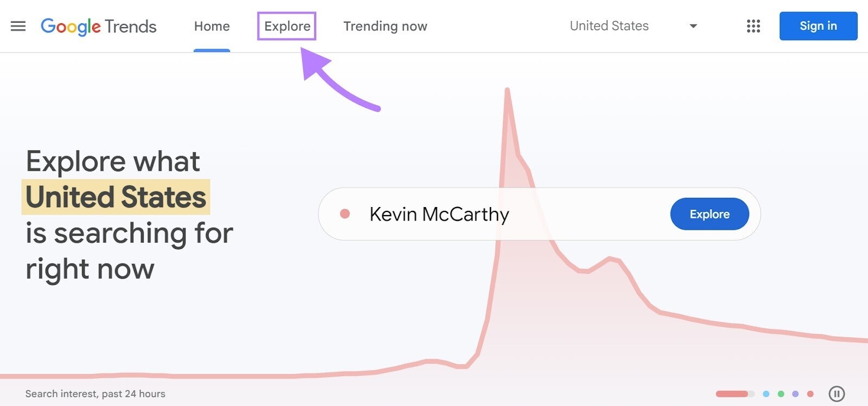Open the Trending now page
The image size is (868, 406).
click(x=385, y=26)
